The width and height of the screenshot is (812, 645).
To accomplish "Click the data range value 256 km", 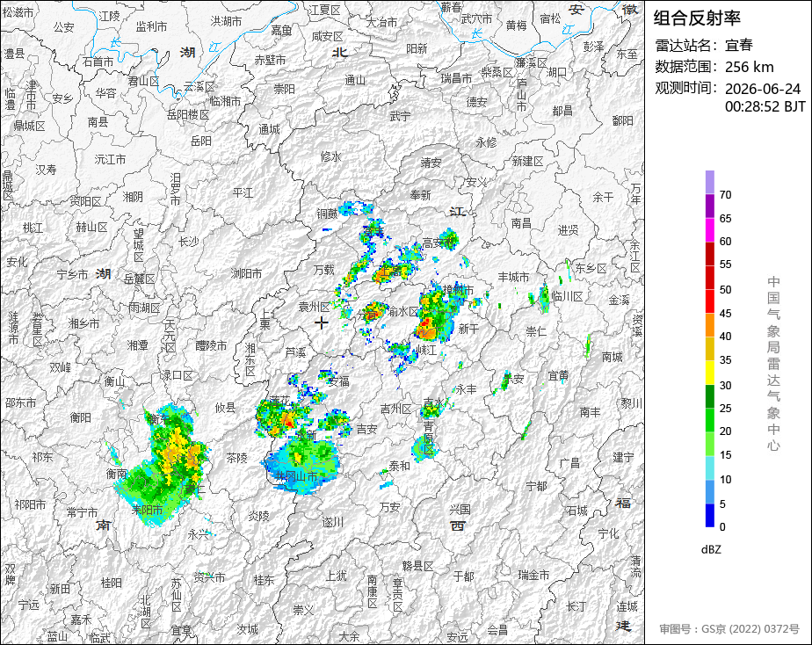I will tap(749, 67).
